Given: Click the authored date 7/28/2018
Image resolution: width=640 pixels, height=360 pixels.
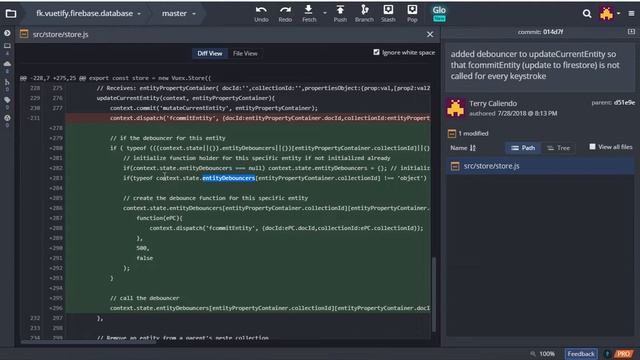Looking at the screenshot, I should (x=527, y=113).
